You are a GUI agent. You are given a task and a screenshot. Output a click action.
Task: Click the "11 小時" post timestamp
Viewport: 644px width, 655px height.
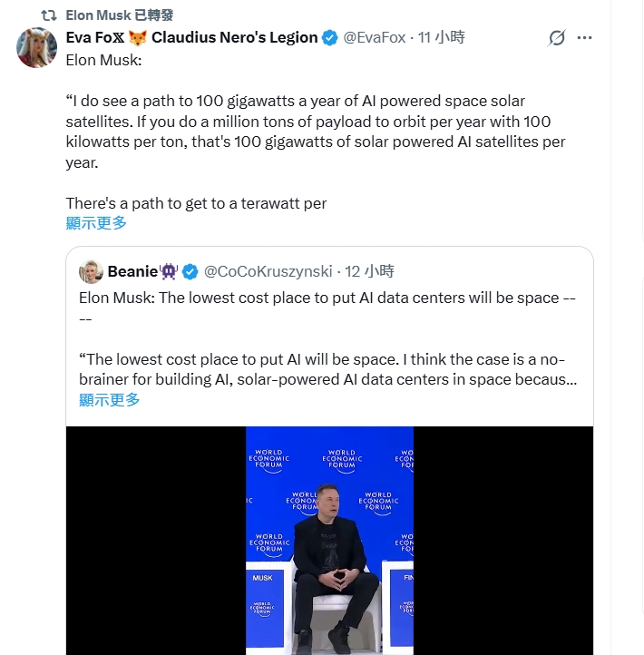(441, 38)
